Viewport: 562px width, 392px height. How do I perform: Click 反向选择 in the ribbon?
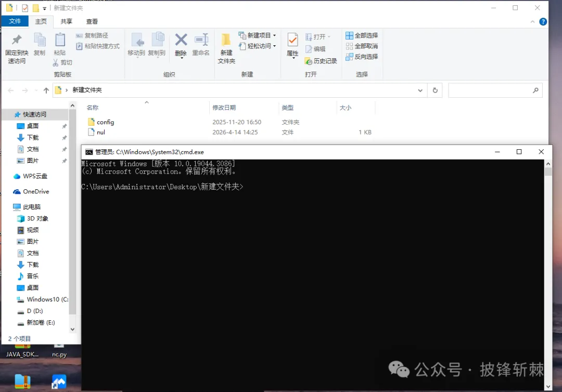point(362,57)
